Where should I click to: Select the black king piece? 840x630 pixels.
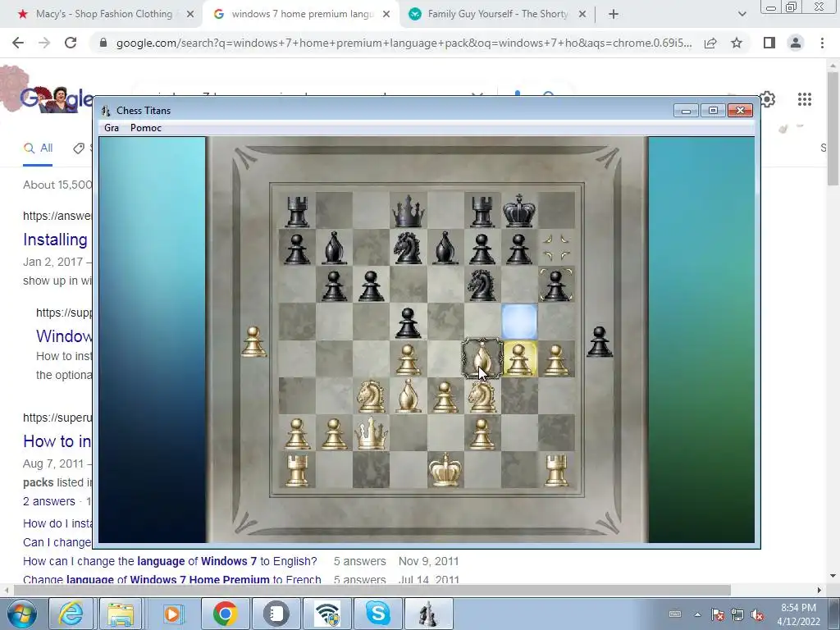[x=519, y=211]
